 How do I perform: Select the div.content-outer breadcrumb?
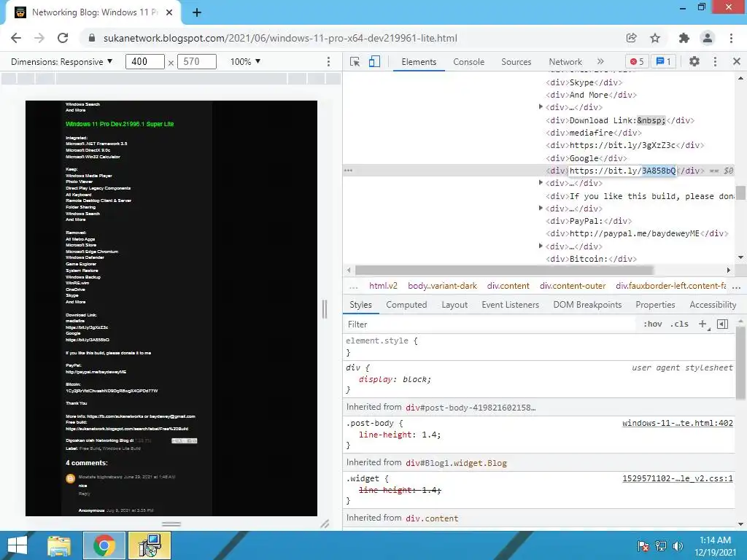573,286
